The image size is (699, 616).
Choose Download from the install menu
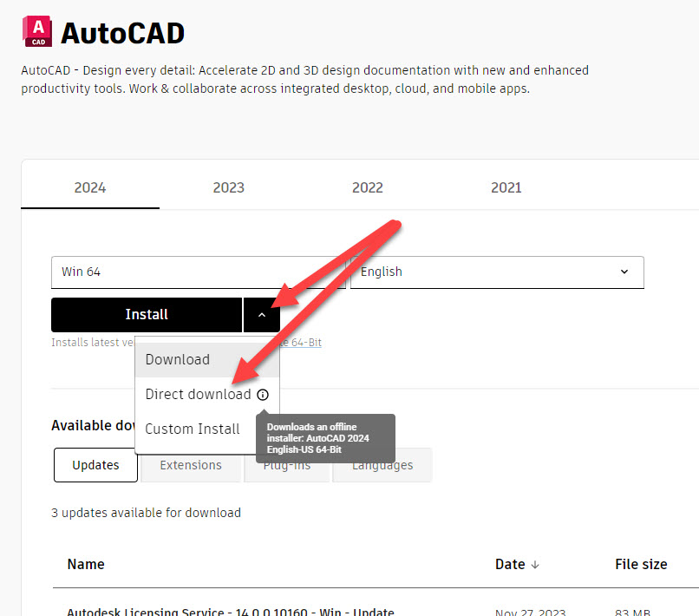click(x=207, y=359)
